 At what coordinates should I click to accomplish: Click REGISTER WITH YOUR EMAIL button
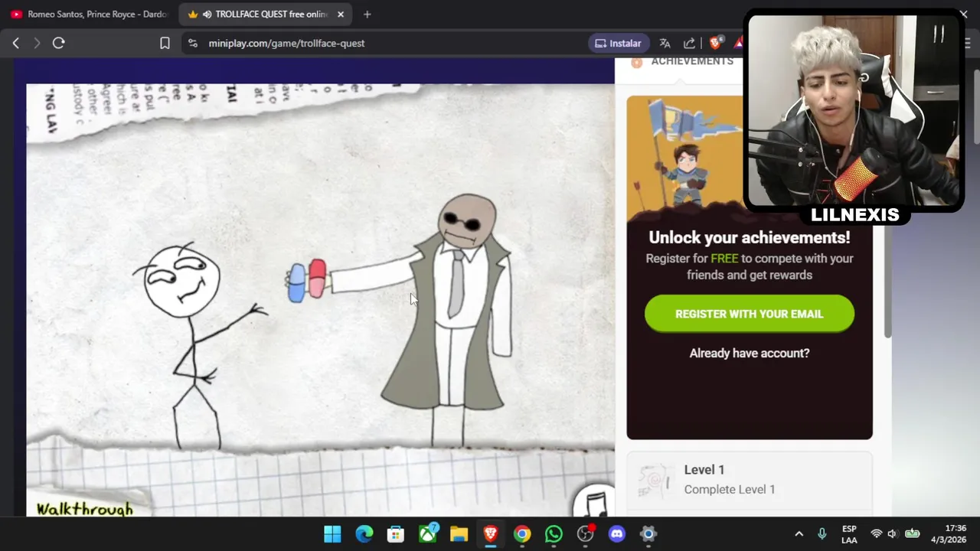[x=750, y=314]
